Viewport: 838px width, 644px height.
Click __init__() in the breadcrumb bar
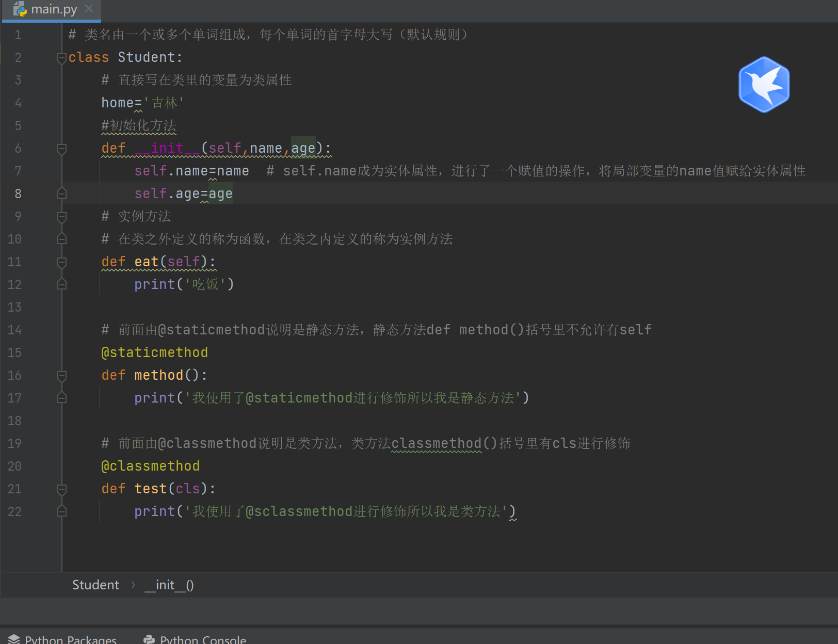169,585
